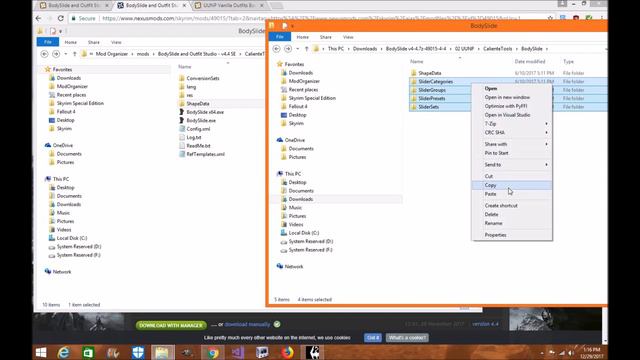
Task: Sort by Date modified column in front window
Action: [x=529, y=62]
